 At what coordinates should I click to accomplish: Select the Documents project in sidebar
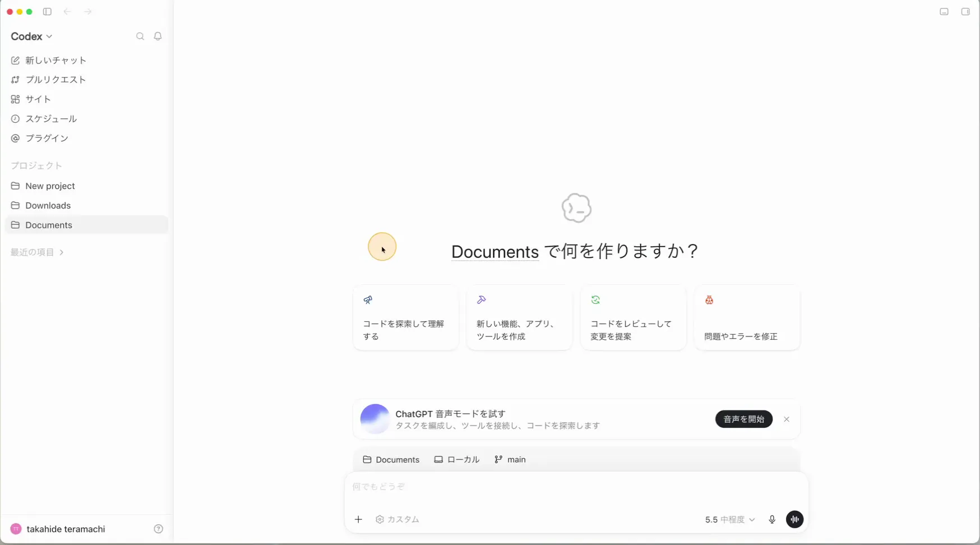click(86, 225)
